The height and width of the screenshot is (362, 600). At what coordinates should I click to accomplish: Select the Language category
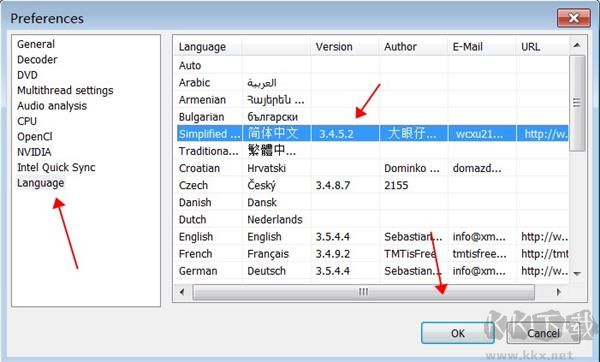pyautogui.click(x=41, y=183)
